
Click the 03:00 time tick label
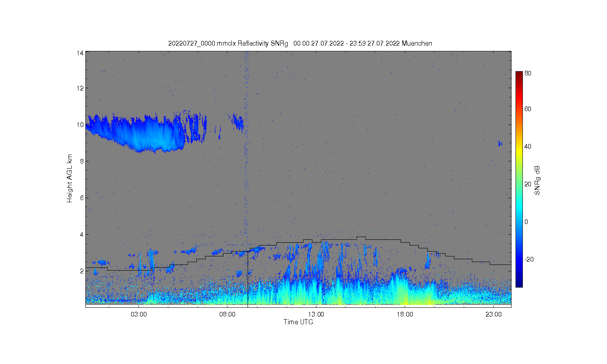[x=139, y=315]
